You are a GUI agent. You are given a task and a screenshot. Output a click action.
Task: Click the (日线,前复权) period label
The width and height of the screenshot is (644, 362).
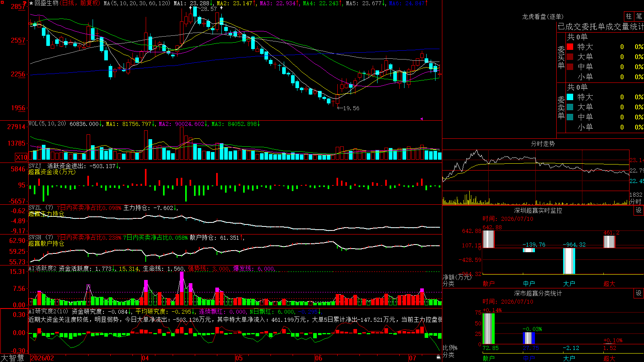tap(80, 3)
